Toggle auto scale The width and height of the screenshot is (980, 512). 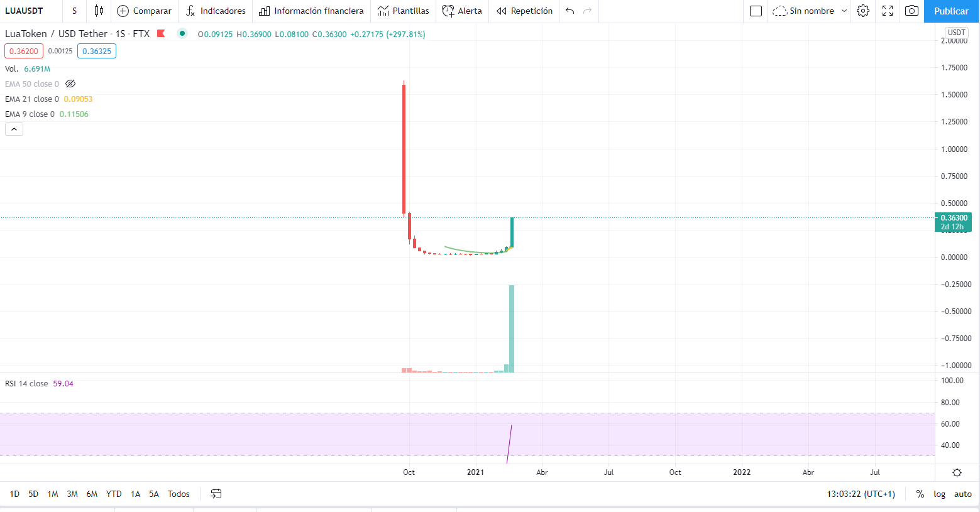tap(962, 494)
